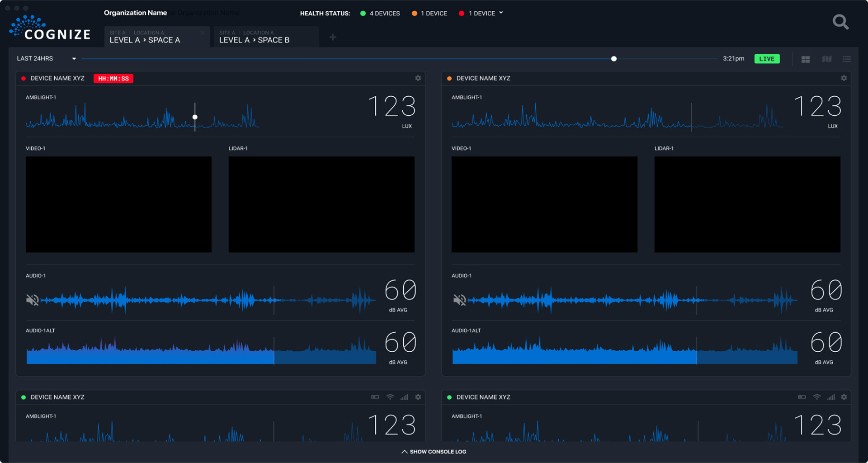Screen dimensions: 868x463
Task: Click 123 LUX value on red-status device
Action: (392, 111)
